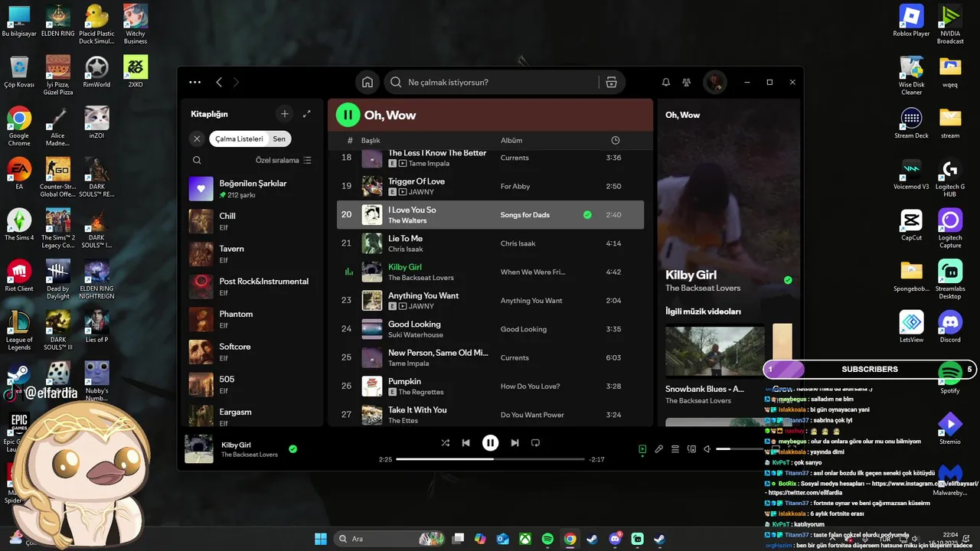Expand the library with the diagonal arrows icon
This screenshot has width=980, height=551.
307,114
